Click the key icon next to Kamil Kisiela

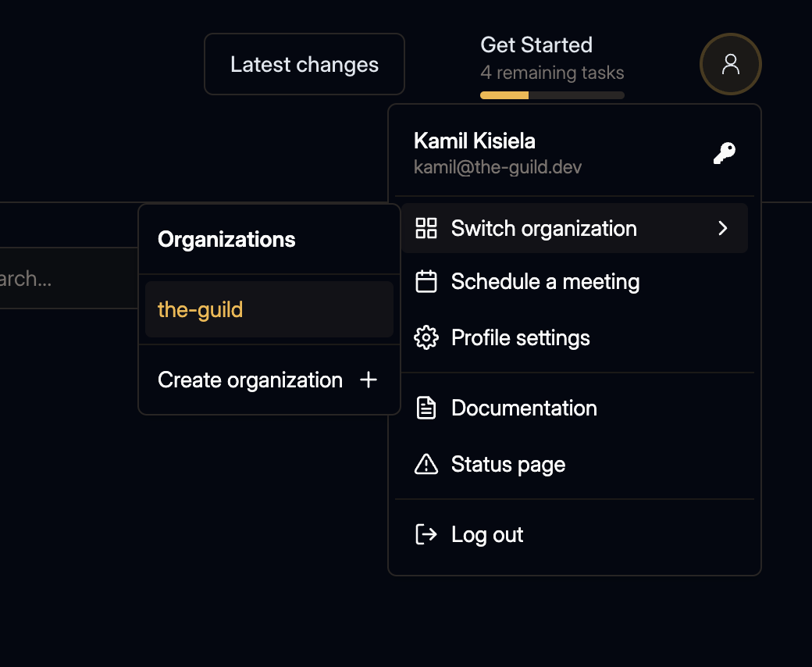[725, 152]
